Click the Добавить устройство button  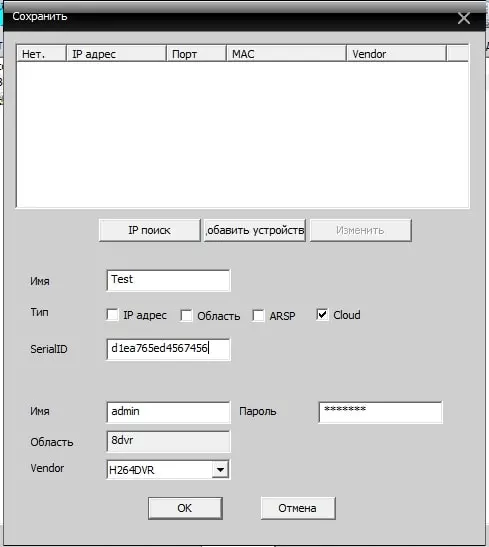tap(255, 230)
